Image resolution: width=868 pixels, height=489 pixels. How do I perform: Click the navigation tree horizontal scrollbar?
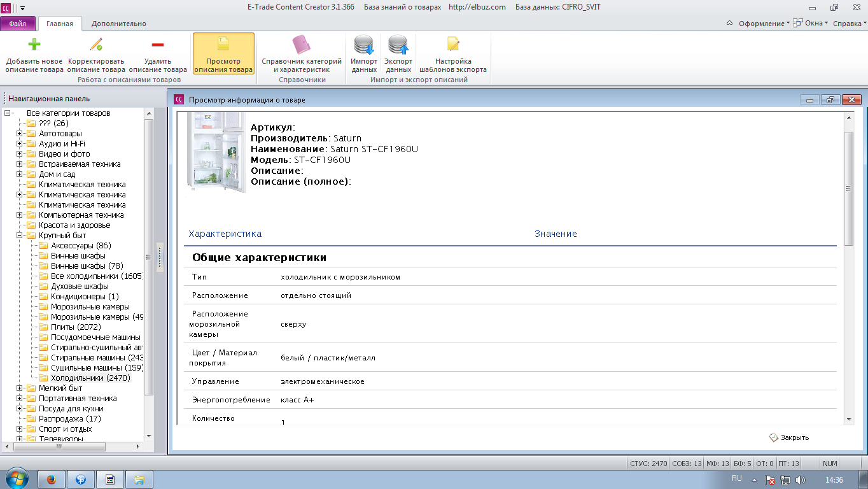click(x=72, y=447)
